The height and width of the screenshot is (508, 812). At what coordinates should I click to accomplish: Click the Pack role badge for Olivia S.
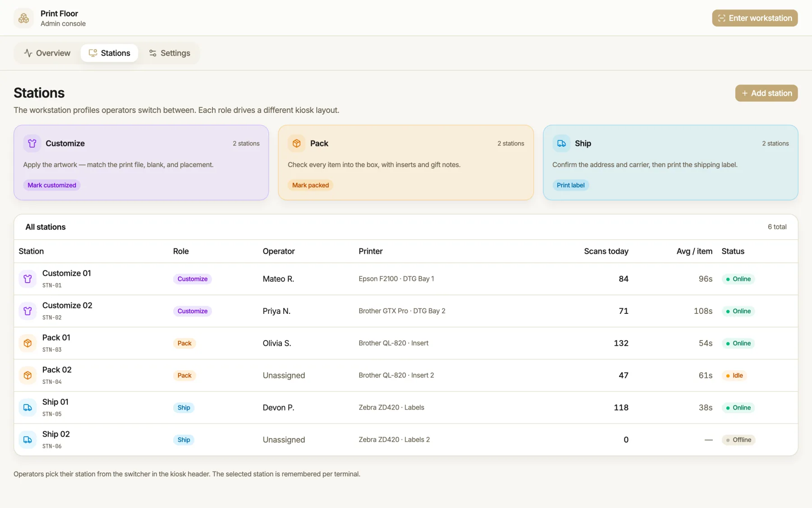click(185, 343)
